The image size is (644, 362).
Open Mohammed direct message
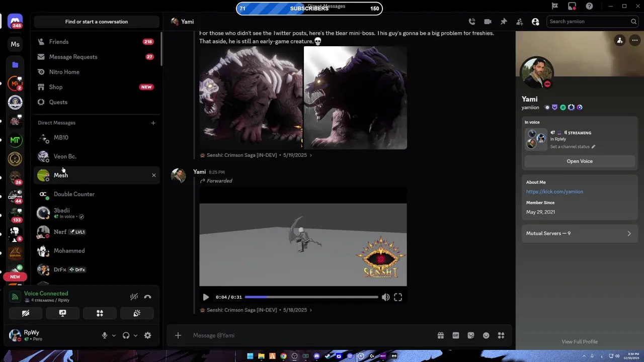click(96, 251)
